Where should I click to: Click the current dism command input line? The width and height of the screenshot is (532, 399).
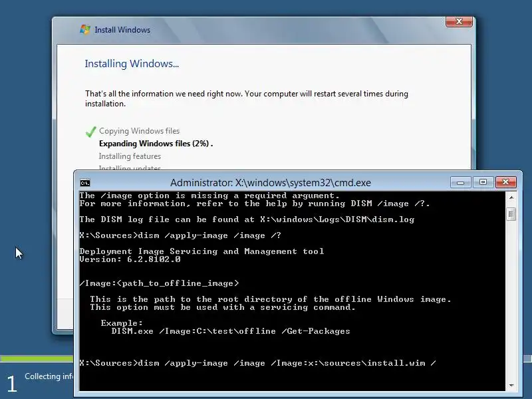pyautogui.click(x=258, y=363)
